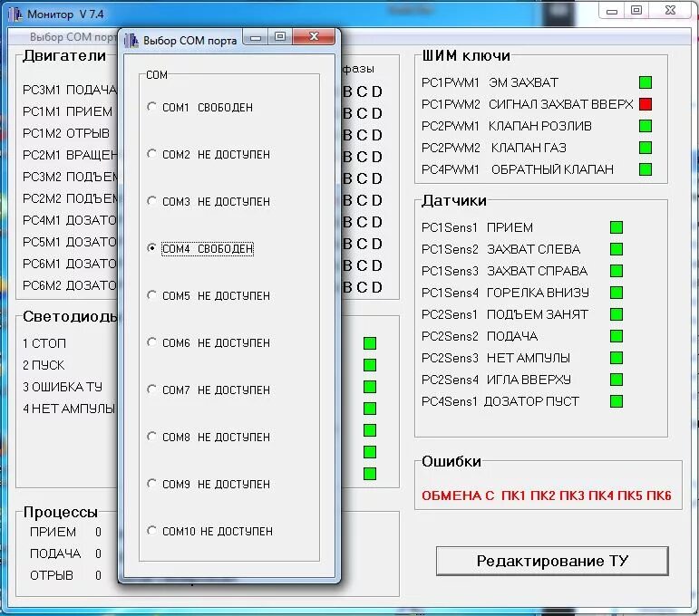Maximize the Монитор V 7.4 main window

636,11
